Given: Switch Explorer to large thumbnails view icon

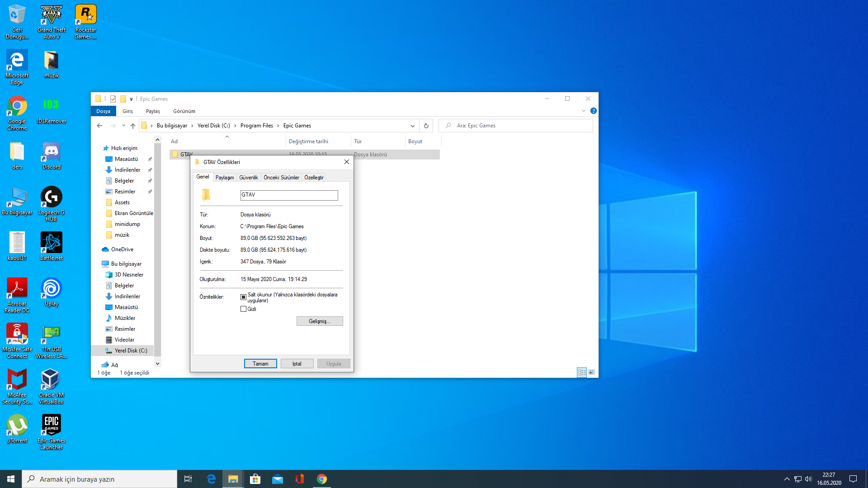Looking at the screenshot, I should pyautogui.click(x=591, y=372).
